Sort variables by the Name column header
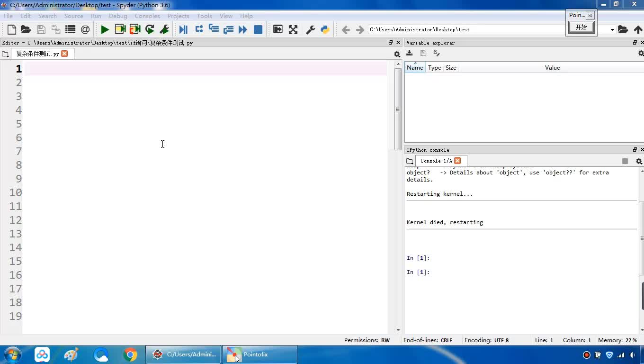The image size is (644, 364). 415,68
